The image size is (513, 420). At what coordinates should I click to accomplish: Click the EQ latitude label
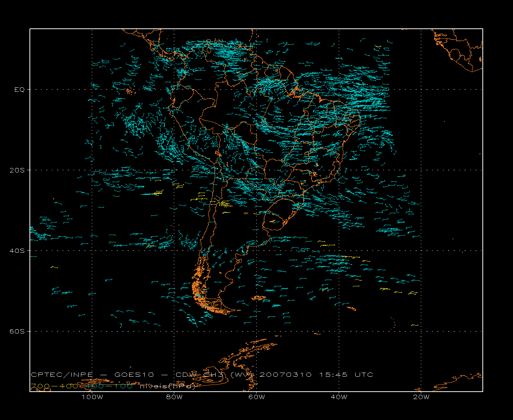(x=19, y=90)
